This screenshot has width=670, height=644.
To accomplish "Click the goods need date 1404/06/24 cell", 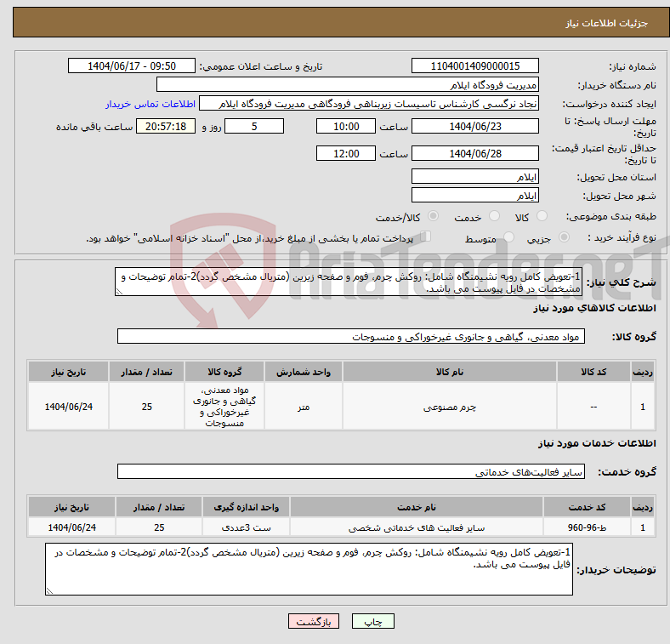I will [x=68, y=407].
